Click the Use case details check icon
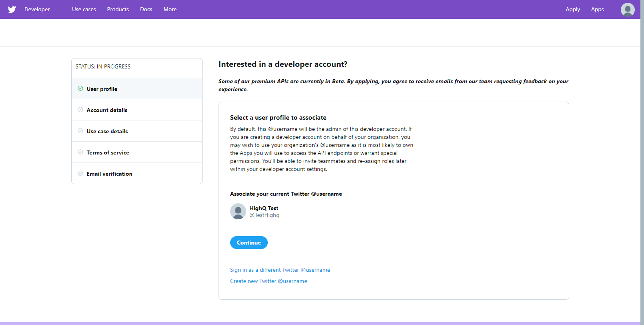Viewport: 644px width, 325px height. [x=80, y=131]
